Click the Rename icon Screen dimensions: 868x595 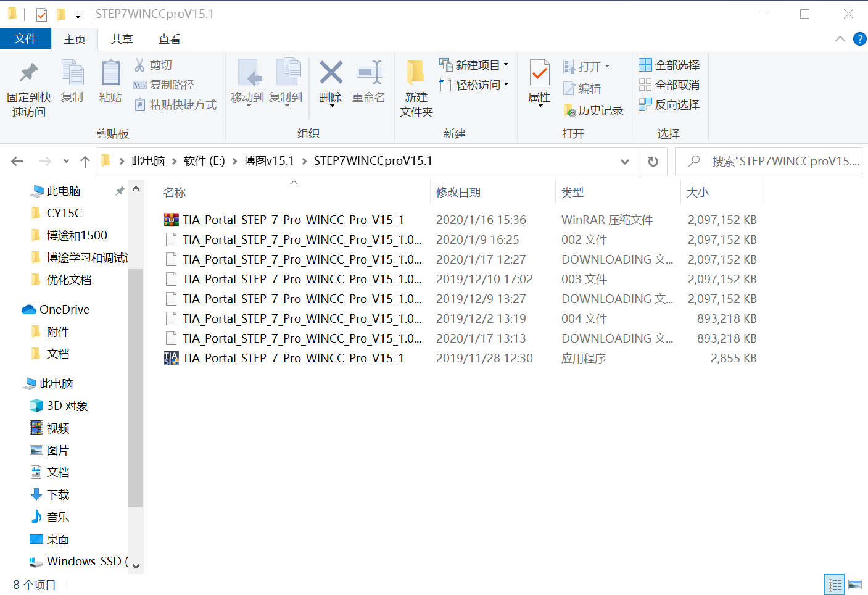point(369,73)
